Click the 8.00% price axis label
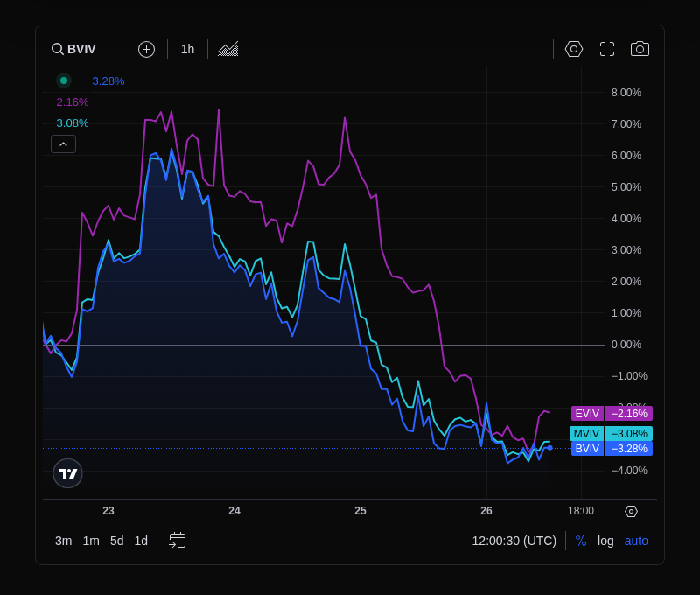 pyautogui.click(x=626, y=93)
